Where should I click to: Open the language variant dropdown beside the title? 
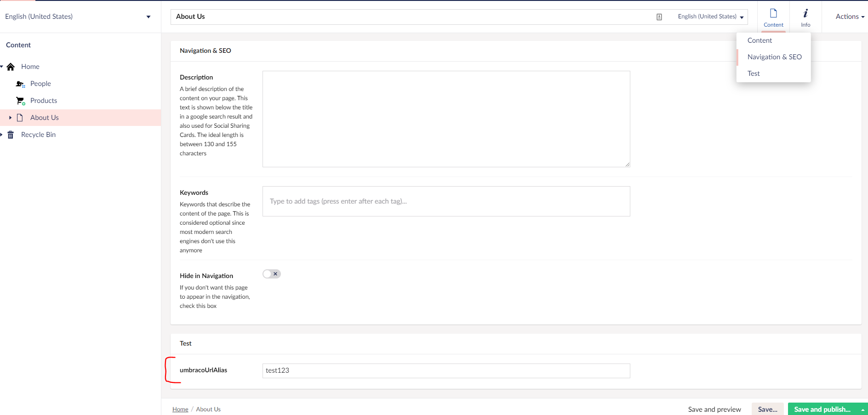tap(710, 16)
